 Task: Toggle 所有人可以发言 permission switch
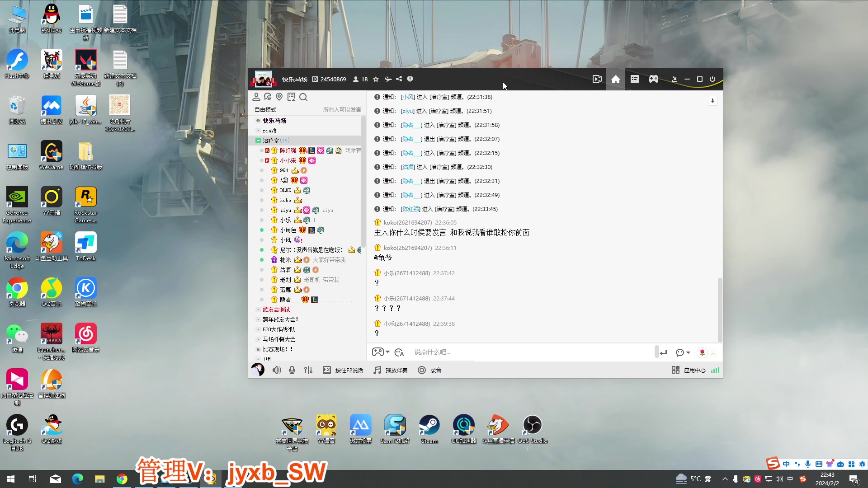pos(342,110)
